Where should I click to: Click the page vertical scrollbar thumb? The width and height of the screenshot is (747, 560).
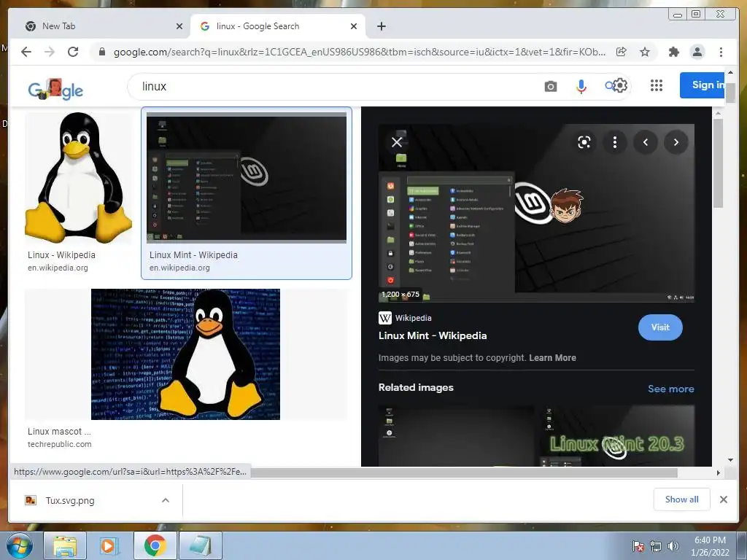pos(730,92)
